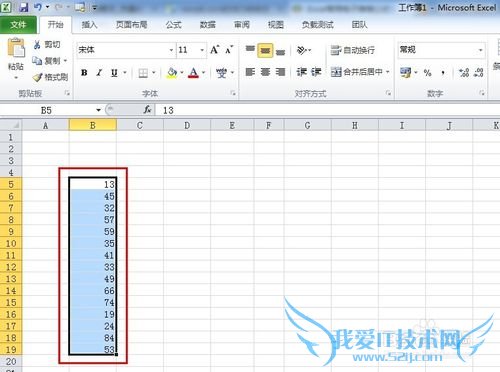Viewport: 500px width, 372px height.
Task: Click the Borders icon
Action: [143, 72]
